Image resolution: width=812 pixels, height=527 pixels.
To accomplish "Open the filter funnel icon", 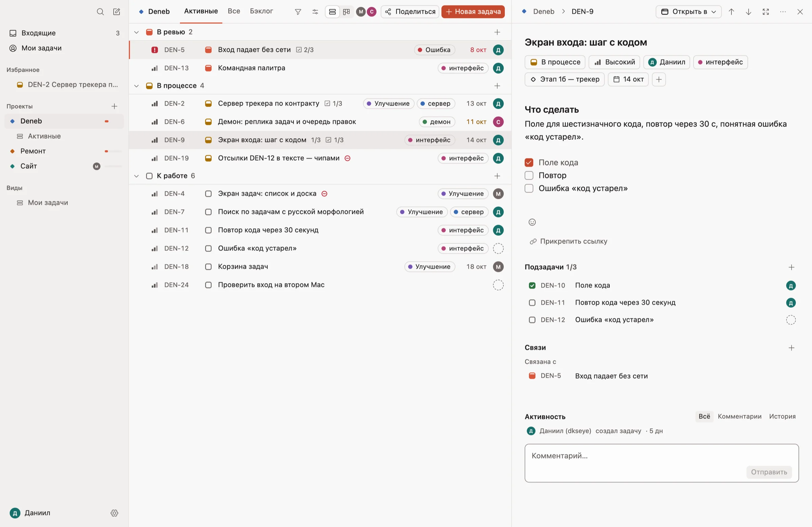I will (298, 12).
